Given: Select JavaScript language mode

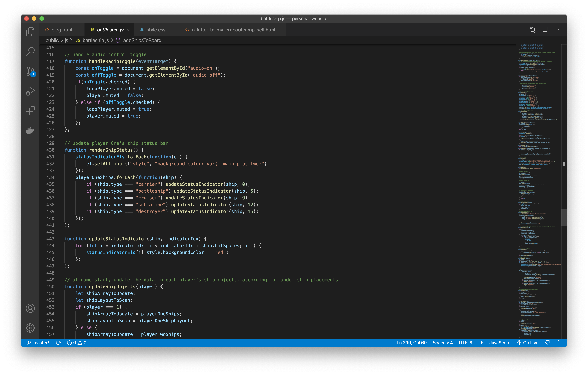Looking at the screenshot, I should point(500,343).
